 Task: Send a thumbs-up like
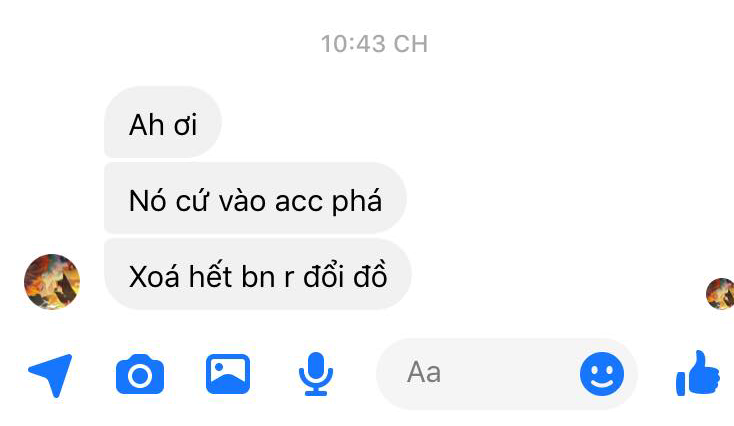point(698,373)
